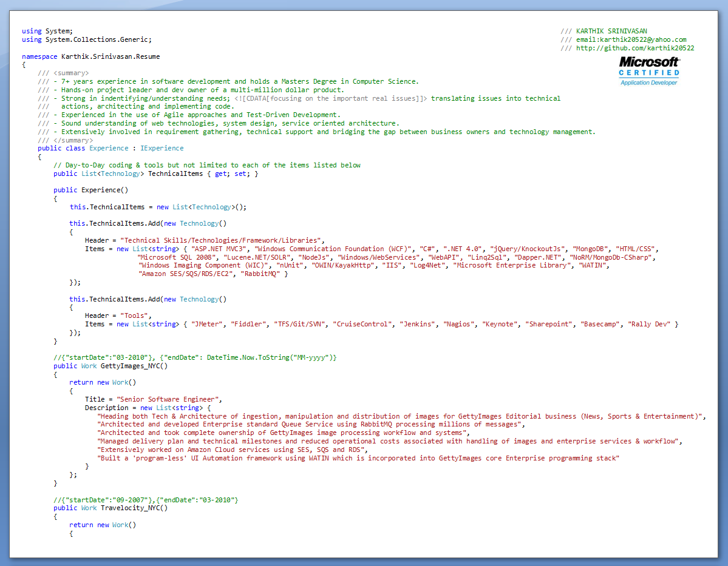Click the TechnicalItems property declaration
This screenshot has width=728, height=566.
pos(156,174)
